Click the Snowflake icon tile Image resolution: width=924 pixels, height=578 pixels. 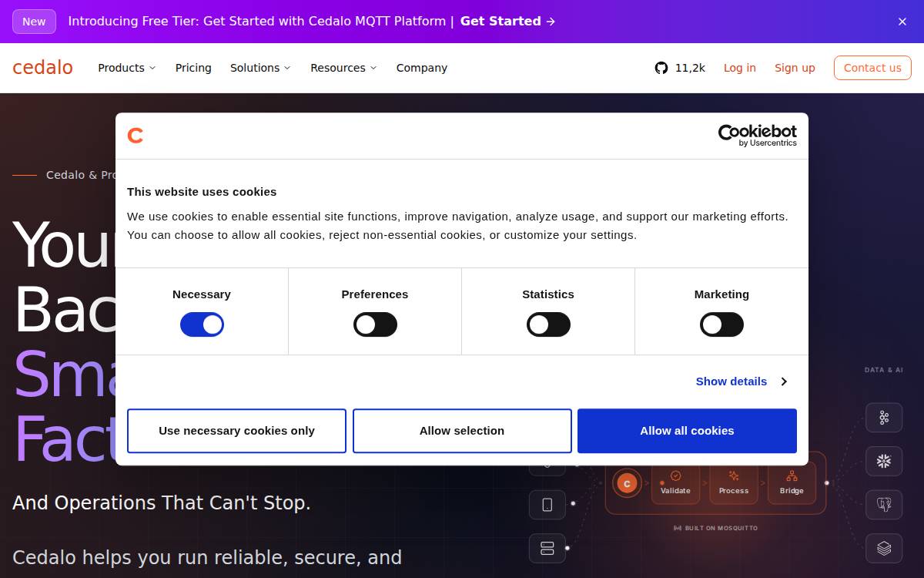[884, 461]
